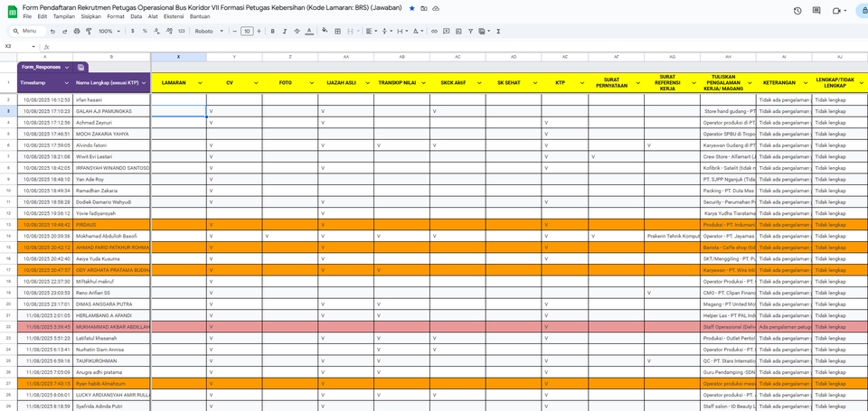The width and height of the screenshot is (868, 411).
Task: Open text color picker
Action: [x=309, y=32]
